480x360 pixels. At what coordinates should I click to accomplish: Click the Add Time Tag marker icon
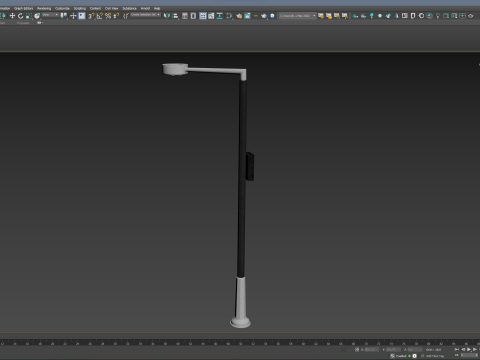coord(422,356)
